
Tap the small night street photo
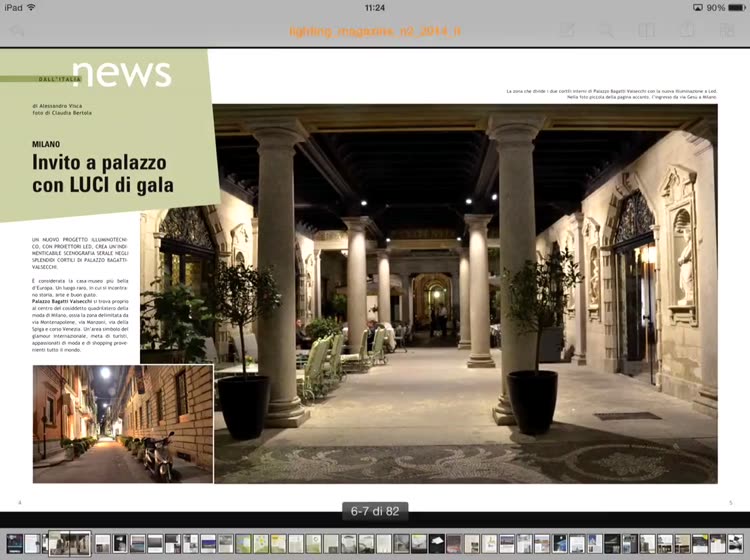[122, 424]
